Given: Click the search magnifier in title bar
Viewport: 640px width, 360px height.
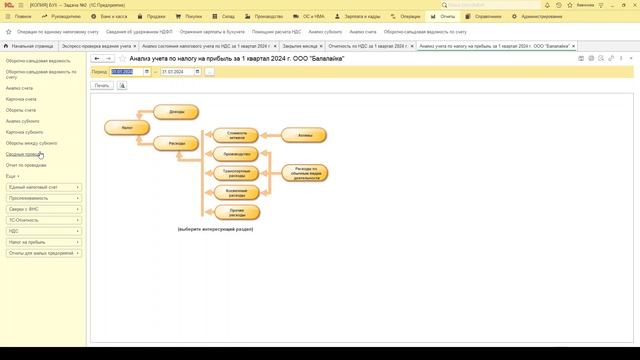Looking at the screenshot, I should [444, 5].
